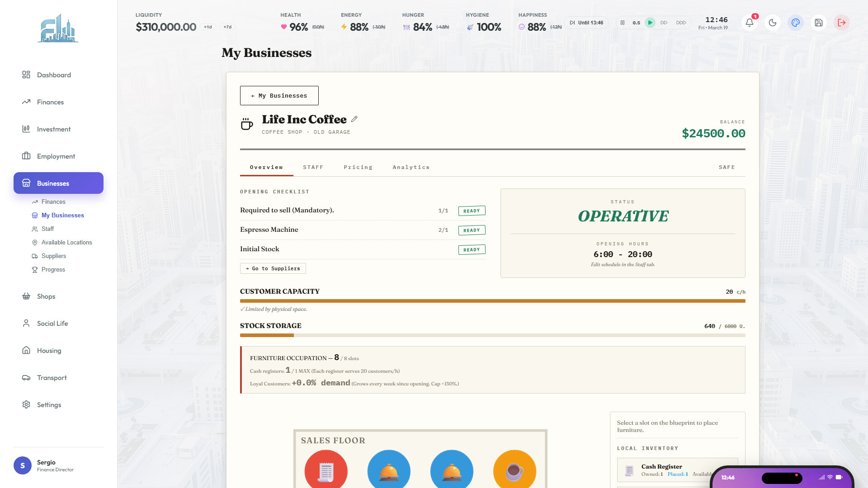Select the Overview tab
The image size is (868, 488).
[266, 167]
